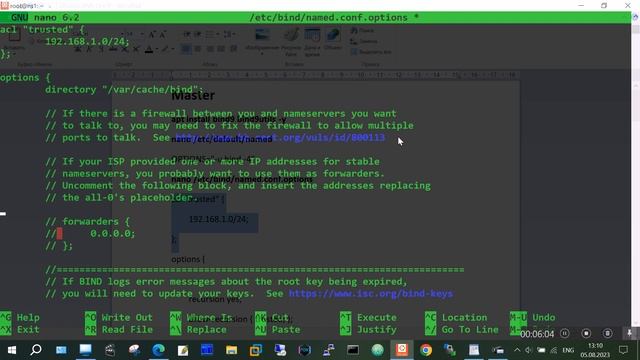This screenshot has height=360, width=640.
Task: Click the 'GNU nano 6.2' title text
Action: coord(45,18)
